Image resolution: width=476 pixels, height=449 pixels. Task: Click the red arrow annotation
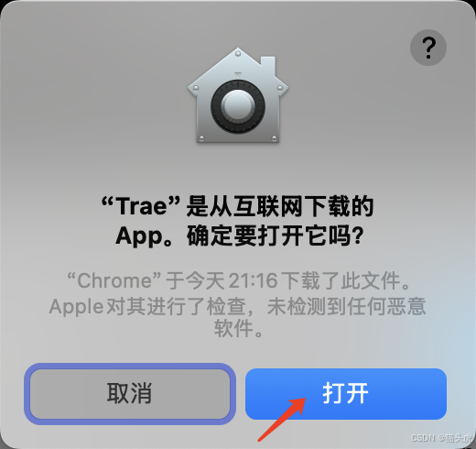tap(282, 419)
